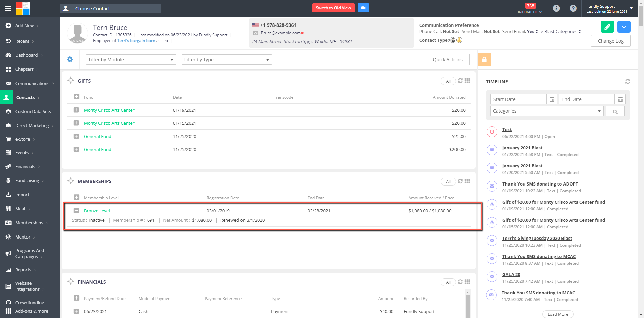
Task: Switch Financials to grid view icon
Action: pyautogui.click(x=467, y=282)
